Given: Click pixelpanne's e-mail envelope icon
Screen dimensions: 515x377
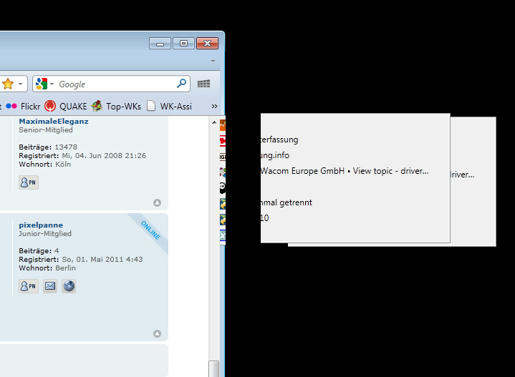Looking at the screenshot, I should point(50,286).
